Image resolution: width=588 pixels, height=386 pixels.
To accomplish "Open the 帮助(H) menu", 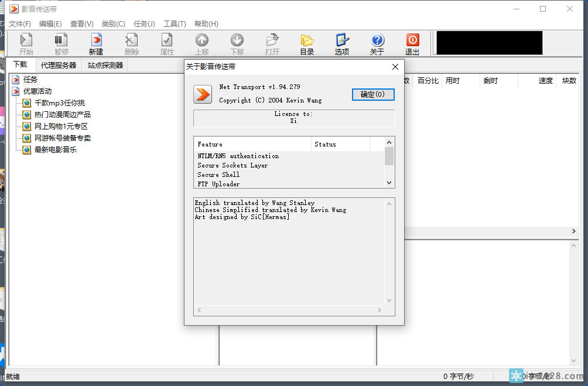I will 206,23.
